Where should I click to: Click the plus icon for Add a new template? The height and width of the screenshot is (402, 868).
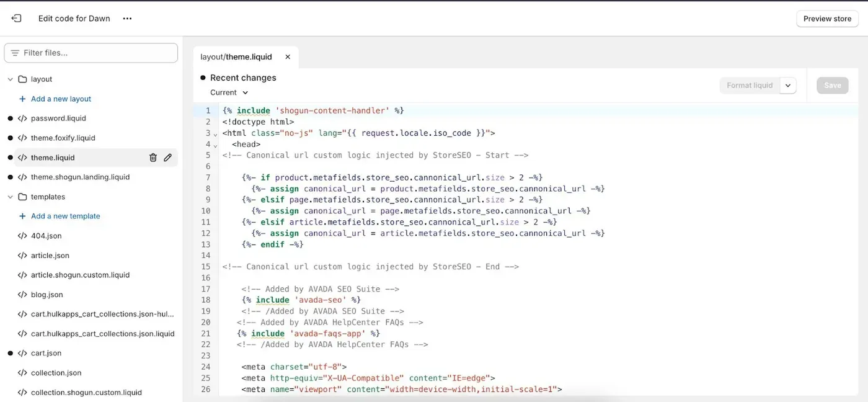click(x=22, y=216)
